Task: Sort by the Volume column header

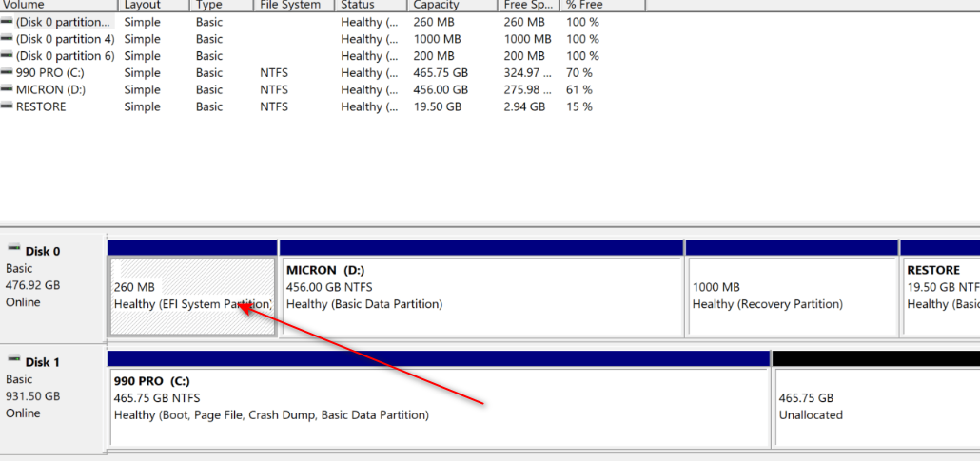Action: point(59,5)
